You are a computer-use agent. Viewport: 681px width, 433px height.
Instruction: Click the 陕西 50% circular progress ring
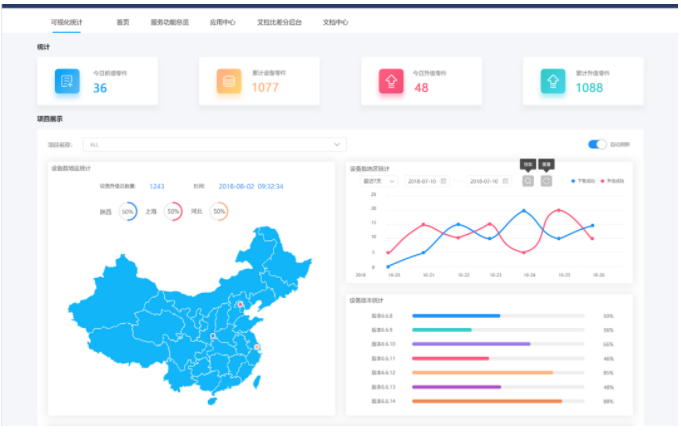pyautogui.click(x=127, y=211)
